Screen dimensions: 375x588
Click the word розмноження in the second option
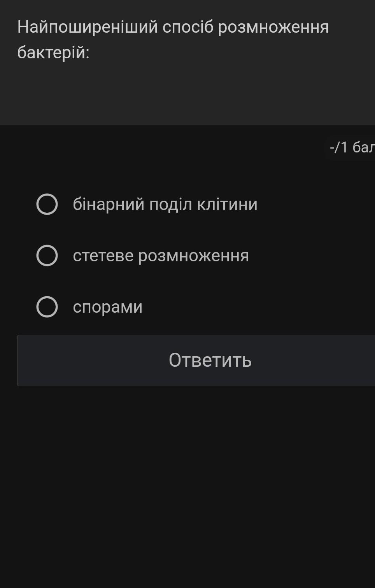[193, 255]
